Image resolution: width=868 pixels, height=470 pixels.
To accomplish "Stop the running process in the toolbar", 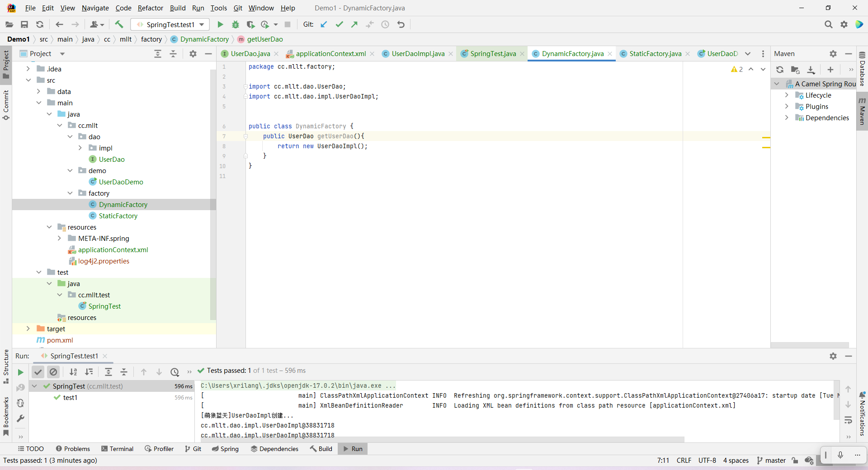I will pyautogui.click(x=288, y=24).
